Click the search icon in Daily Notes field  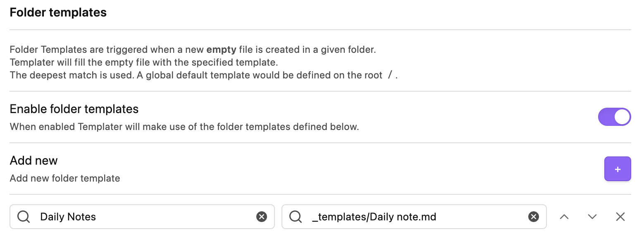pyautogui.click(x=24, y=217)
